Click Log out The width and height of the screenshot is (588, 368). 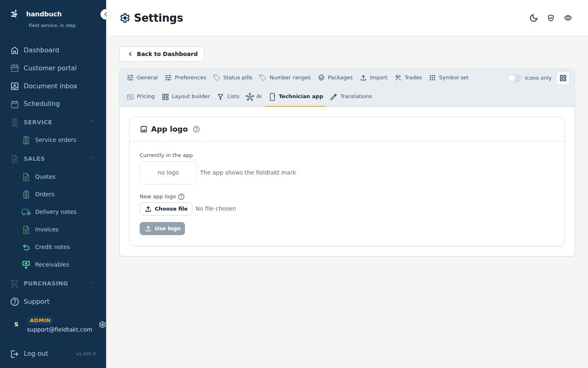coord(29,354)
